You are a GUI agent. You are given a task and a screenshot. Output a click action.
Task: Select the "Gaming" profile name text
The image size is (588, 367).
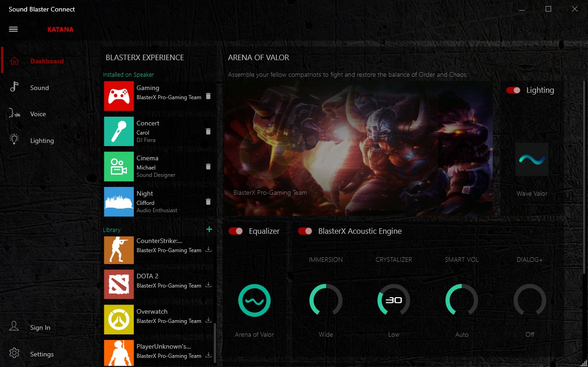148,88
